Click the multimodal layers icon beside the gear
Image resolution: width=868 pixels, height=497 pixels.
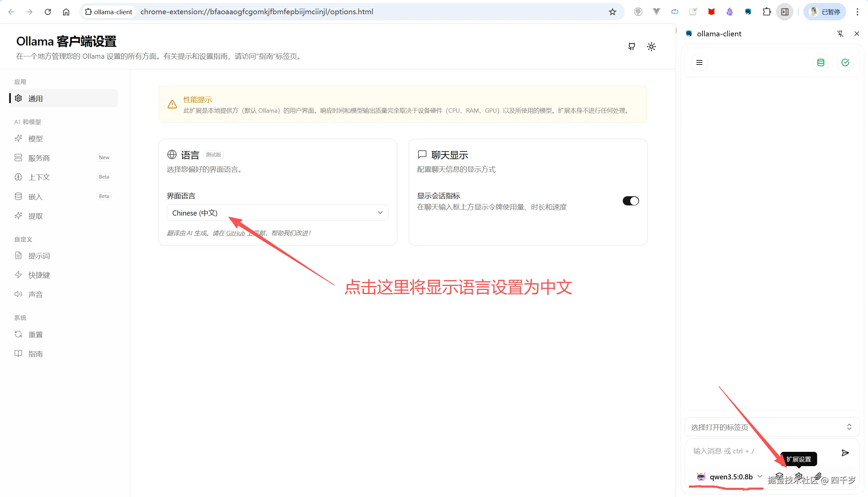pyautogui.click(x=779, y=476)
